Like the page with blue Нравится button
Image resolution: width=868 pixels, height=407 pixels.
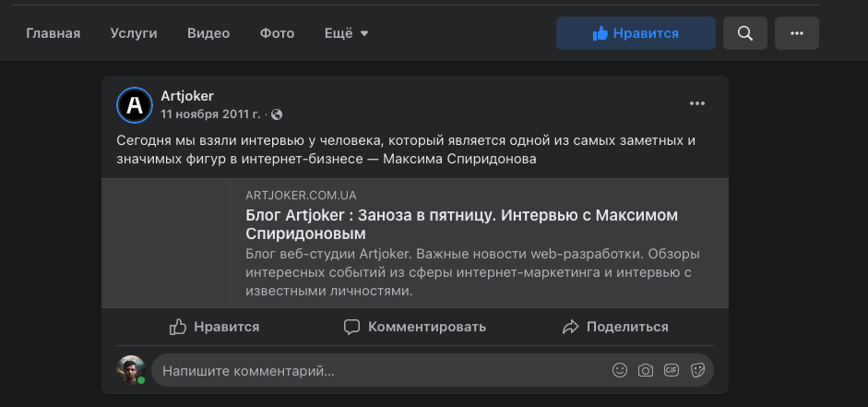click(x=636, y=33)
